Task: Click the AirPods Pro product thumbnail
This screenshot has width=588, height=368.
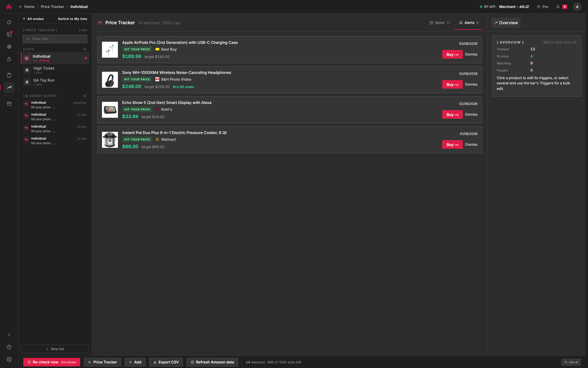Action: (110, 50)
